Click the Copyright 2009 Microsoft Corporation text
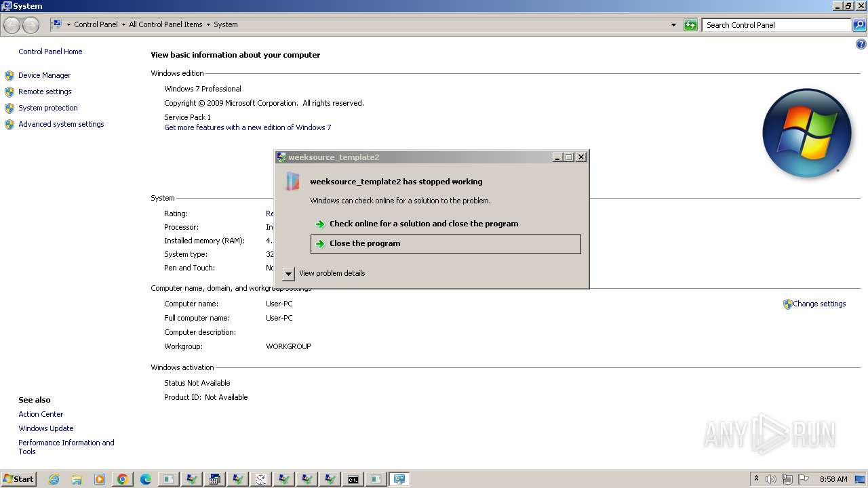 point(264,103)
